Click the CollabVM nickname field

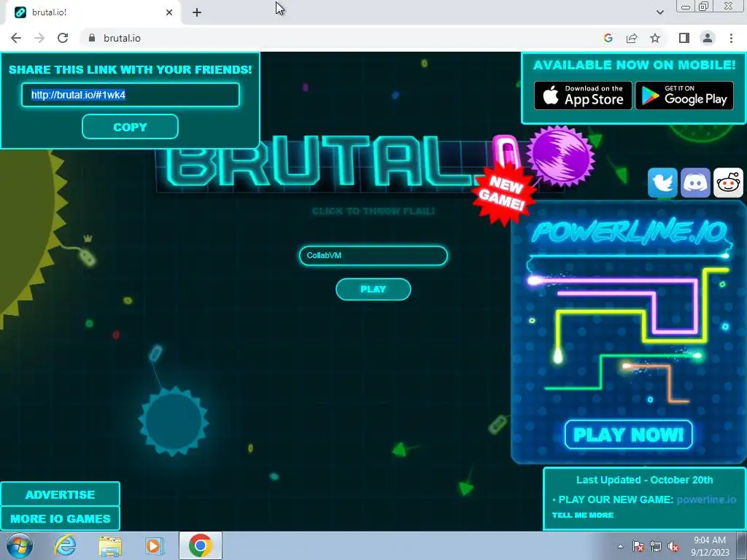373,256
